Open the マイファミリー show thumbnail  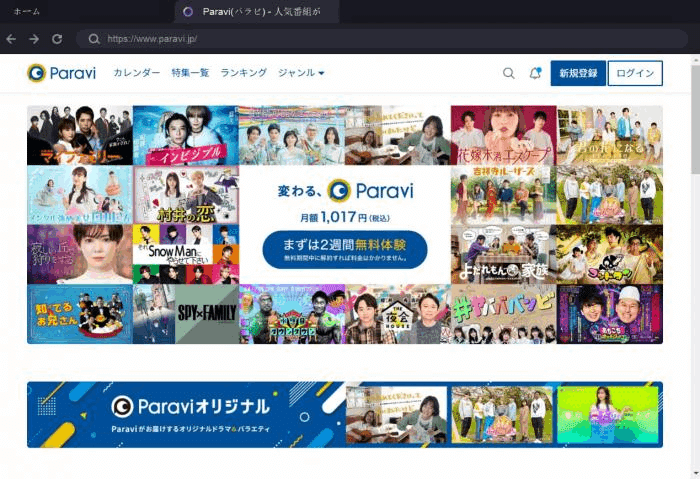click(80, 135)
